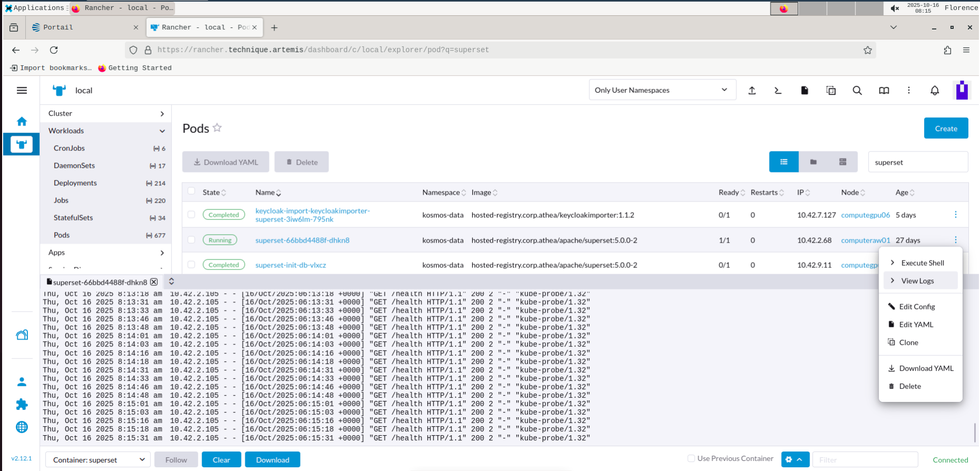
Task: Open the kubectl shell icon in header
Action: [x=777, y=91]
